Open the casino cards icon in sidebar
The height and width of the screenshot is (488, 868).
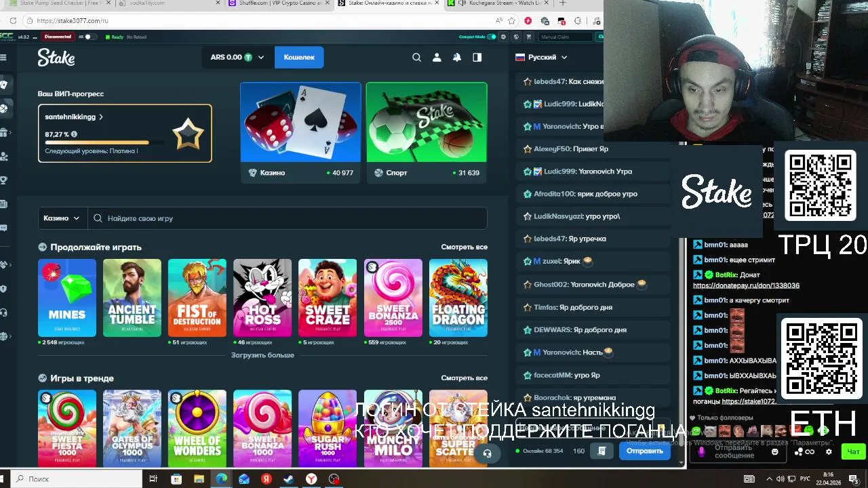3,85
